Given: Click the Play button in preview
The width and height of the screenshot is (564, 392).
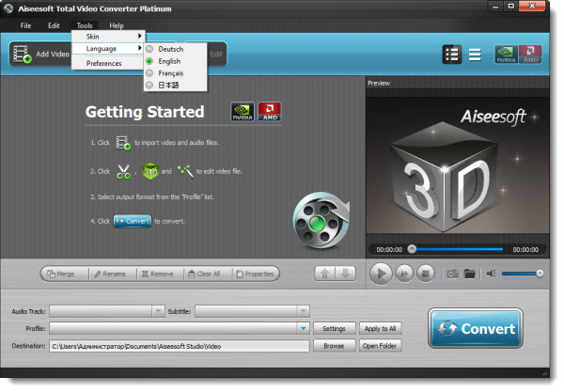Looking at the screenshot, I should pyautogui.click(x=381, y=274).
